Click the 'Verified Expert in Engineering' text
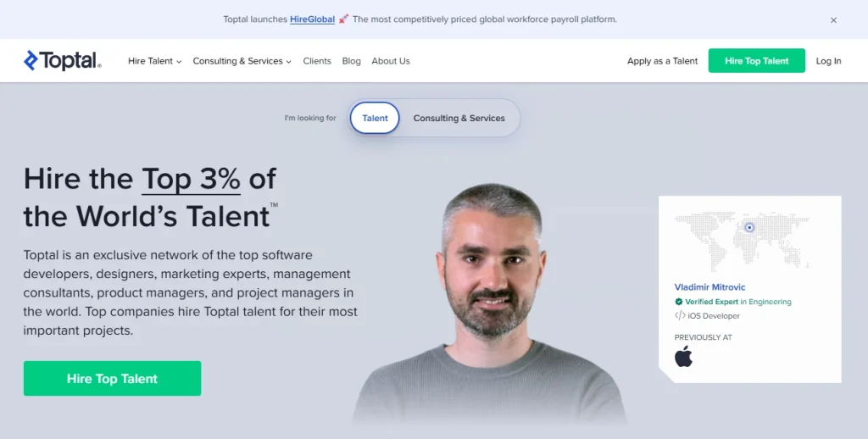Viewport: 868px width, 439px height. click(x=738, y=302)
